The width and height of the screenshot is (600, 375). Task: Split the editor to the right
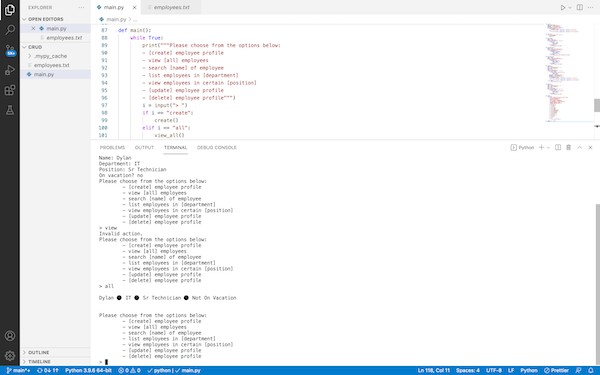pos(580,7)
